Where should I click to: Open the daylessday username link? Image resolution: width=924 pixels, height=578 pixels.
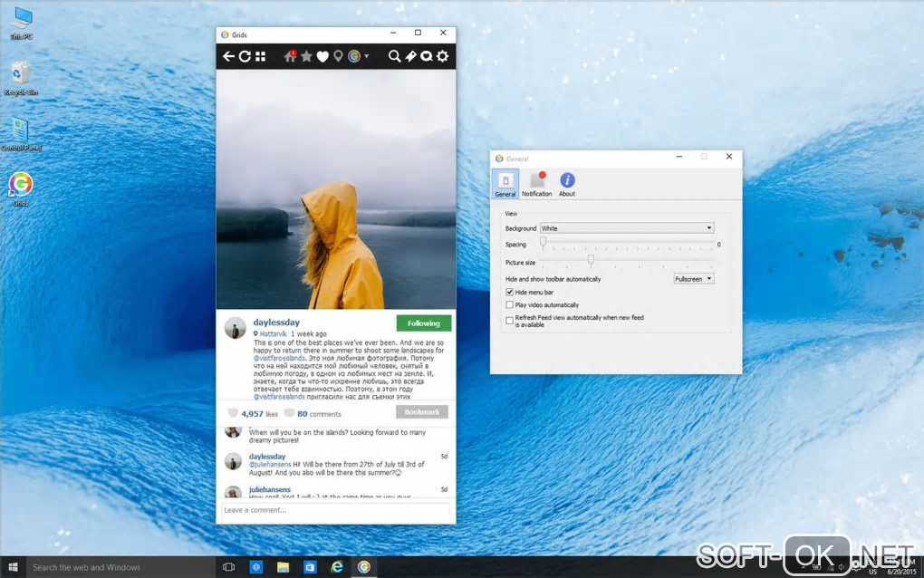pyautogui.click(x=276, y=323)
